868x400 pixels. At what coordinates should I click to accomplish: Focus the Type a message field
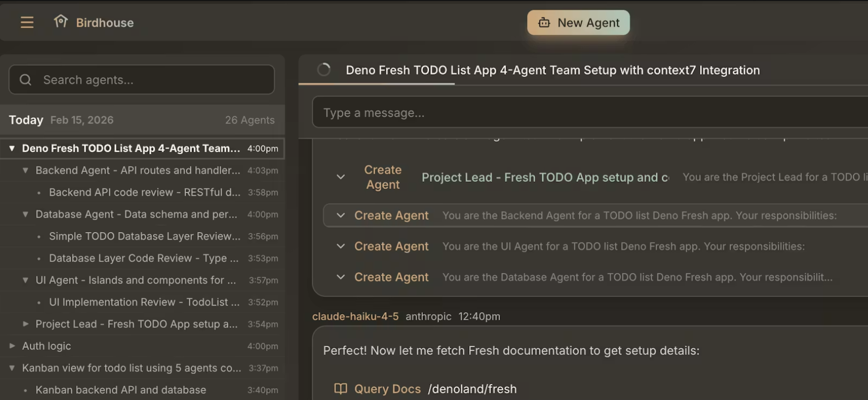click(590, 113)
